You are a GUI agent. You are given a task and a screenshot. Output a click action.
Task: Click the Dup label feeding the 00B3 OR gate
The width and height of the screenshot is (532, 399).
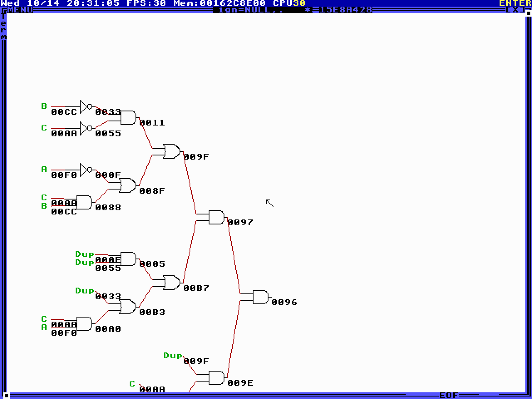pos(85,291)
